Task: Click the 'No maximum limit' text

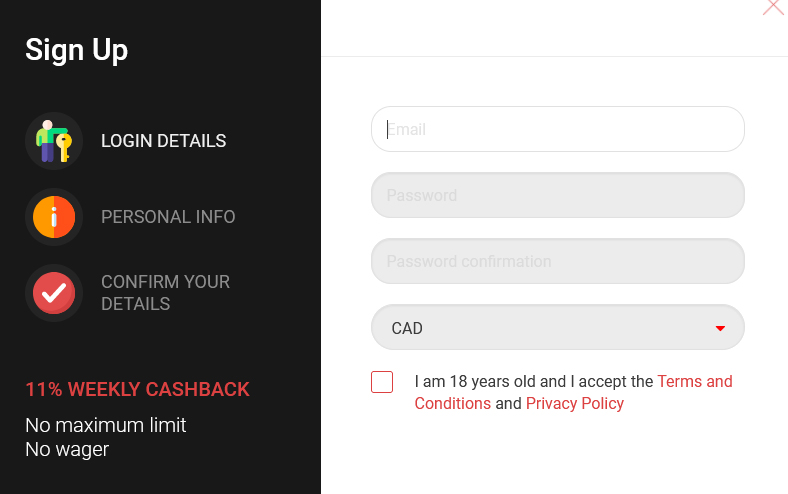Action: tap(106, 426)
